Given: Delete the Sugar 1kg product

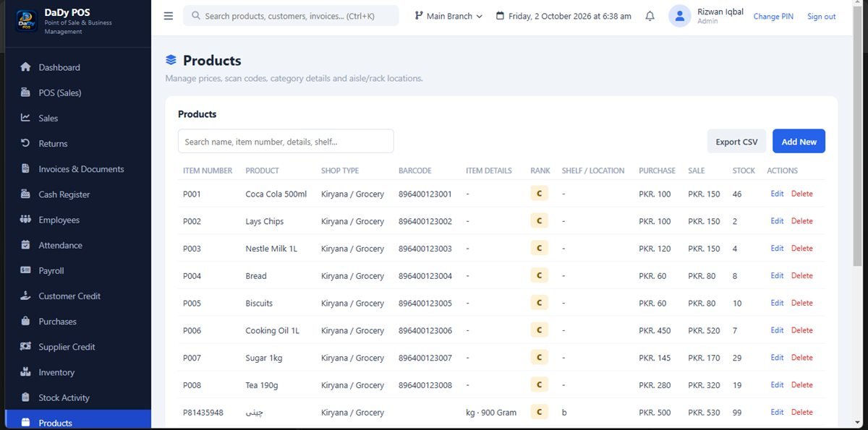Looking at the screenshot, I should click(x=801, y=358).
